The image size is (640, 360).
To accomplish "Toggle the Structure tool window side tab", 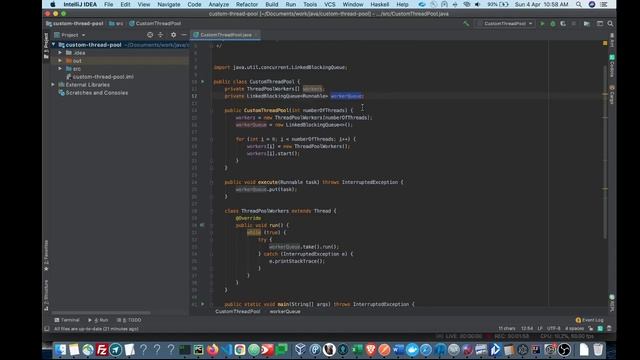I will (x=46, y=295).
